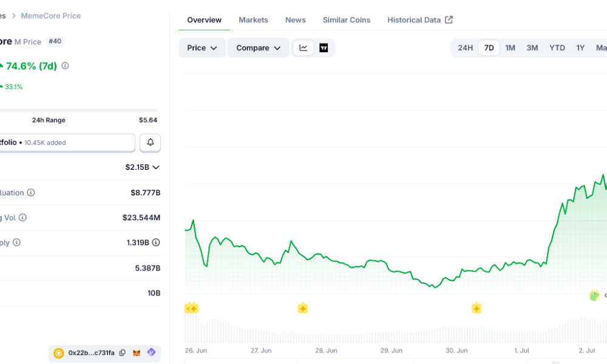This screenshot has width=607, height=364.
Task: Switch to line chart view icon
Action: (303, 48)
